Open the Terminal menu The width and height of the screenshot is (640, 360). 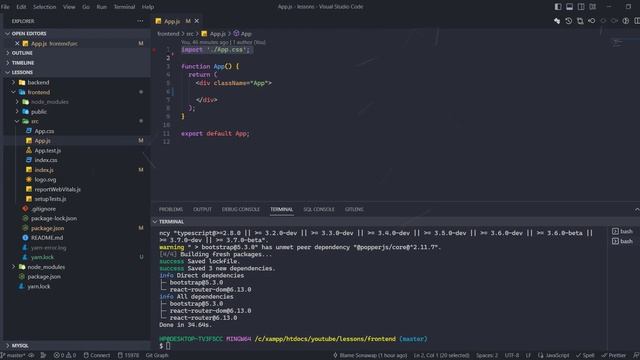pos(124,7)
